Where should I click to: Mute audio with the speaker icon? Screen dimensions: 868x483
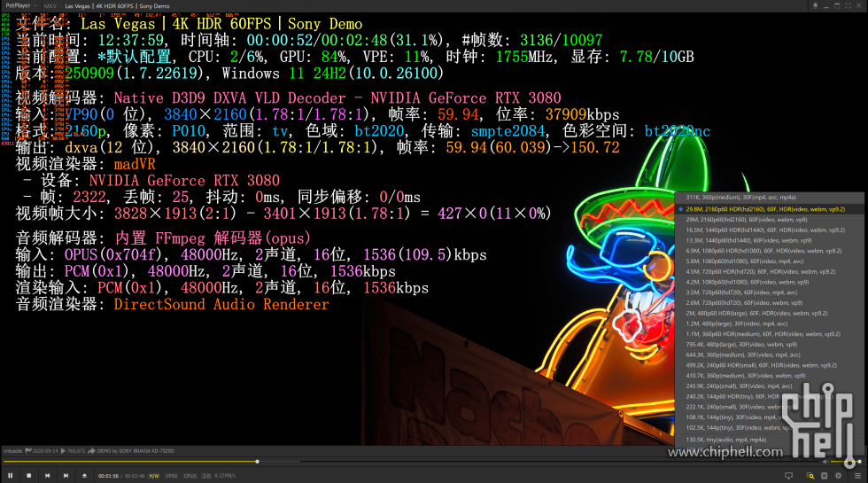click(825, 462)
